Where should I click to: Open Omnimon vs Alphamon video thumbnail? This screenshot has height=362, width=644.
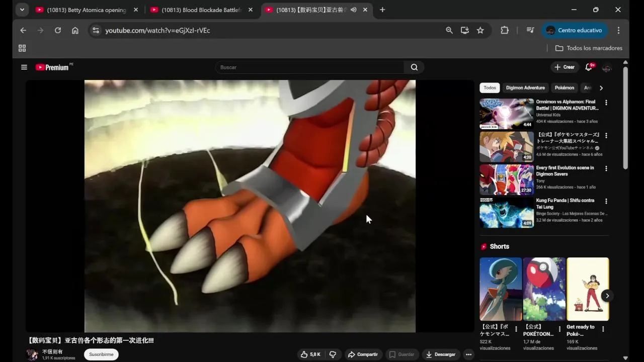(x=507, y=114)
